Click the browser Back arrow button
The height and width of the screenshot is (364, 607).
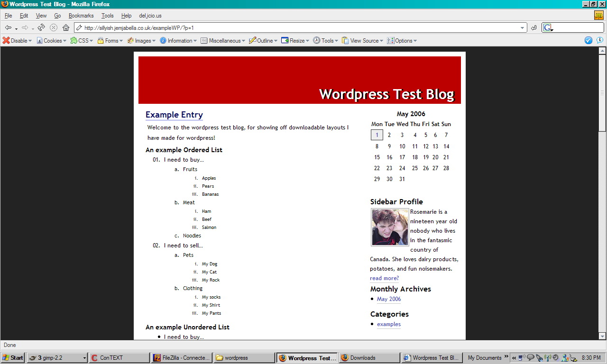point(8,27)
